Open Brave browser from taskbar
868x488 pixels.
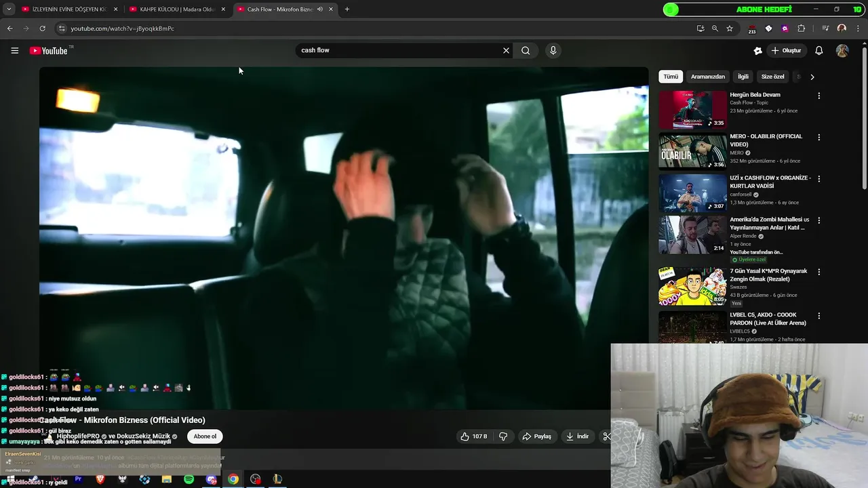point(100,479)
